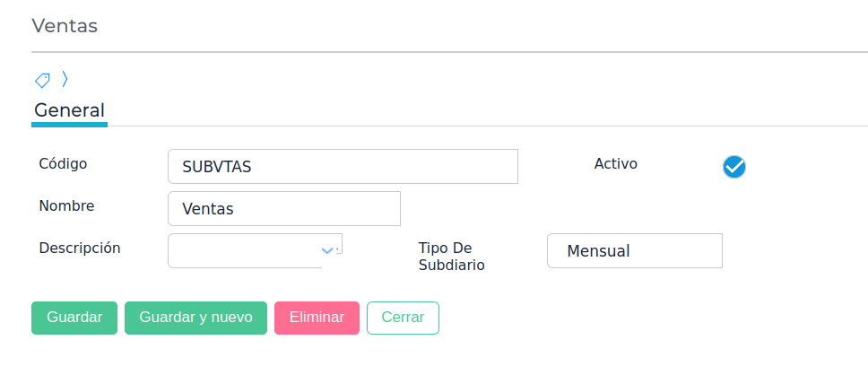Click the Nombre field containing Ventas
Image resolution: width=868 pixels, height=375 pixels.
click(x=283, y=209)
